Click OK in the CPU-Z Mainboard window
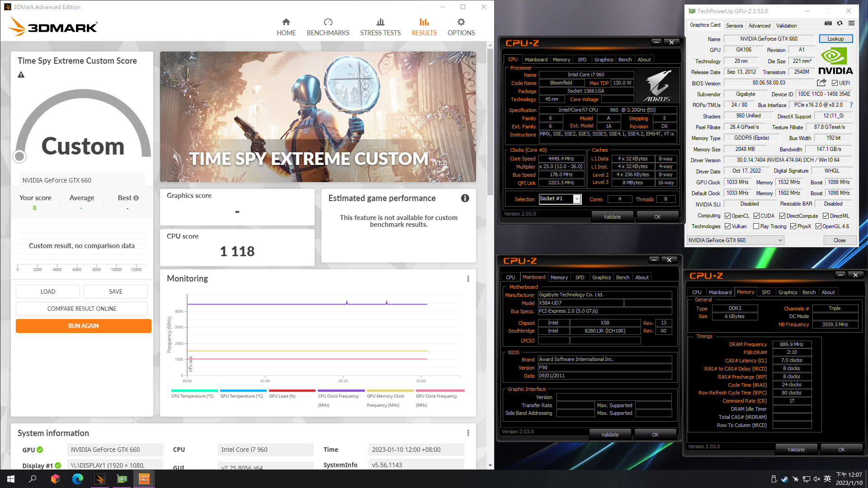Screen dimensions: 868x488 coord(655,435)
